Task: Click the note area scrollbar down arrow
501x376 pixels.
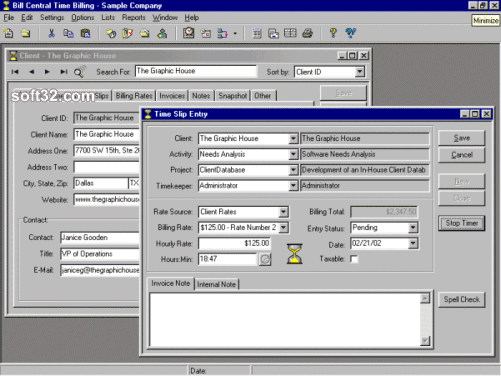Action: [x=425, y=341]
